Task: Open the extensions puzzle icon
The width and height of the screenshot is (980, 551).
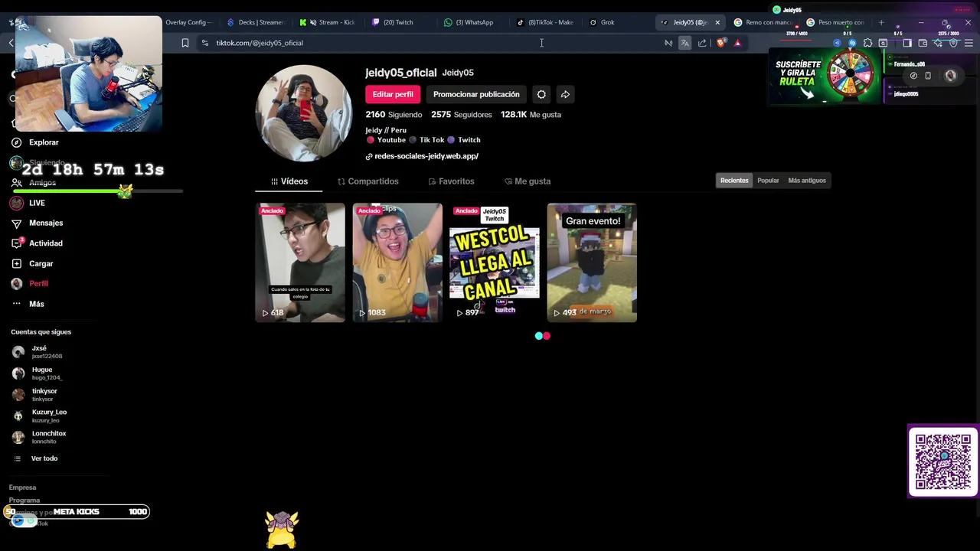Action: pos(867,43)
